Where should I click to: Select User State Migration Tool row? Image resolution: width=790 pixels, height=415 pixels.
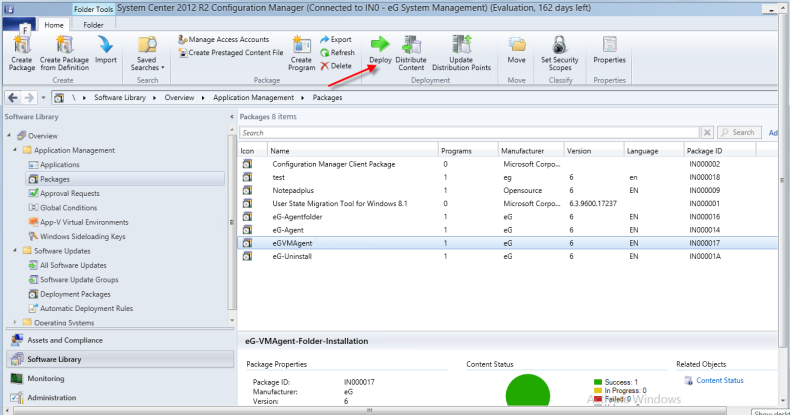point(508,203)
